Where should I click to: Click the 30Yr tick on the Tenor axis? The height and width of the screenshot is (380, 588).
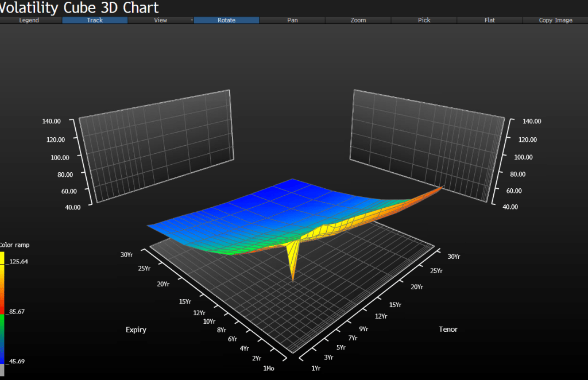(x=454, y=257)
